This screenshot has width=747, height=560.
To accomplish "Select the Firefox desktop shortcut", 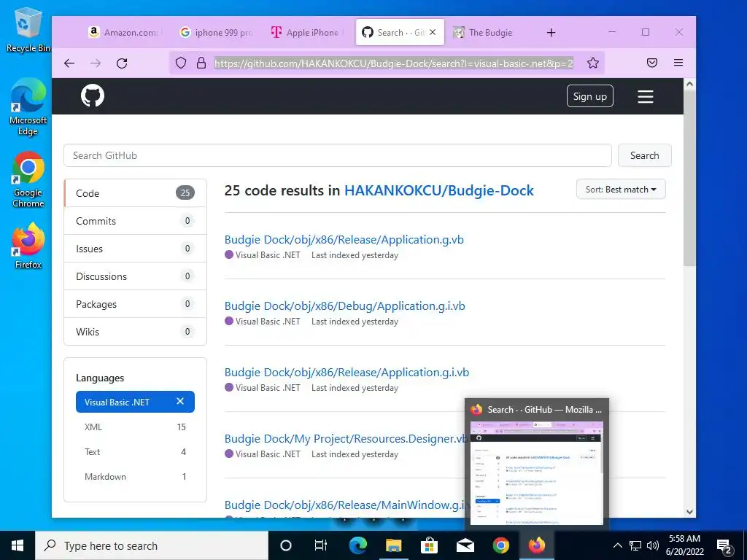I will coord(28,246).
